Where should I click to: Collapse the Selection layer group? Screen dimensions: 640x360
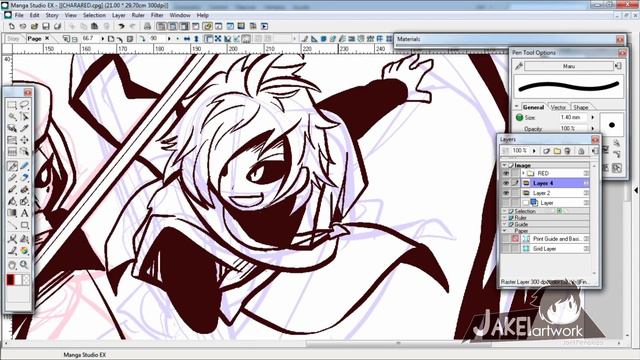pos(505,211)
